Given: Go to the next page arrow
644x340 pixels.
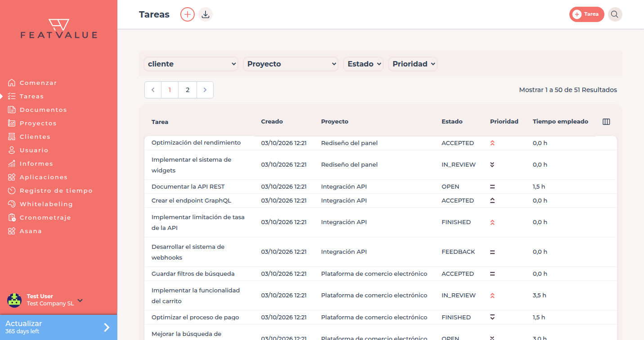Looking at the screenshot, I should [205, 90].
